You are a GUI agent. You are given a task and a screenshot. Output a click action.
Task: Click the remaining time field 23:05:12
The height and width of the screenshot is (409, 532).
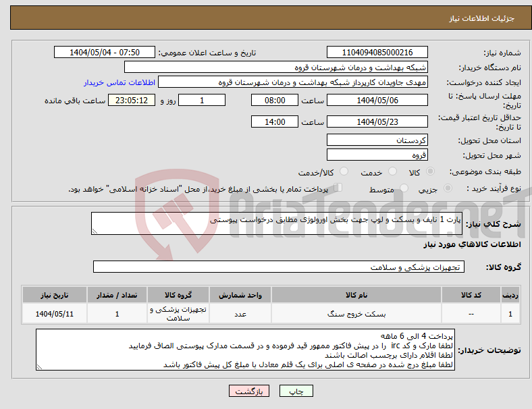(x=132, y=101)
